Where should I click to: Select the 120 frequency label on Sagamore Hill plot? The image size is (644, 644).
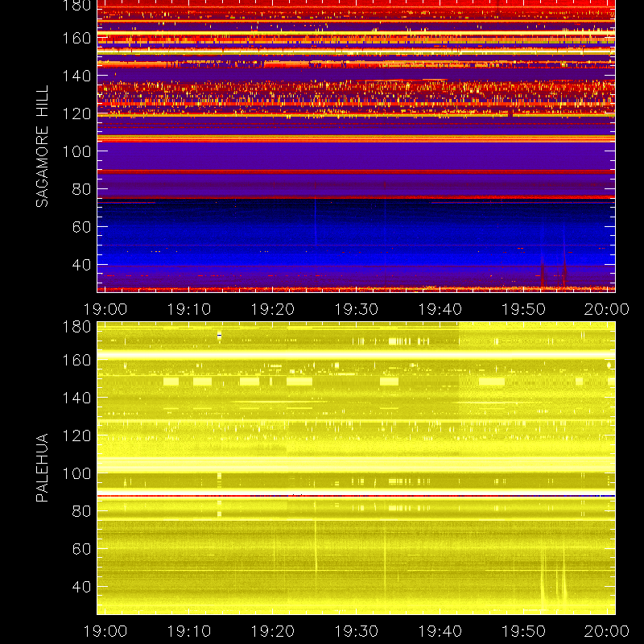point(76,114)
